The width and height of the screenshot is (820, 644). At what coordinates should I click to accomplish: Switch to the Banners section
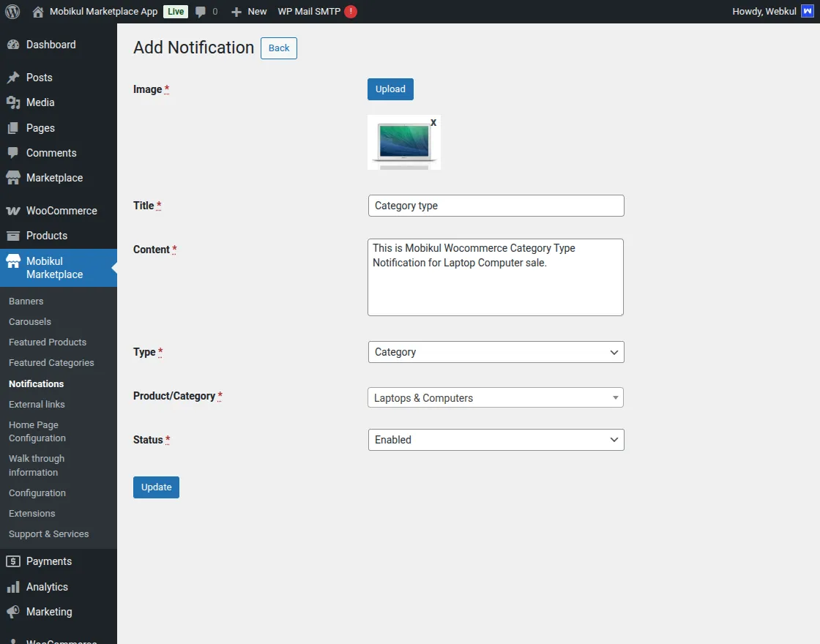tap(26, 301)
